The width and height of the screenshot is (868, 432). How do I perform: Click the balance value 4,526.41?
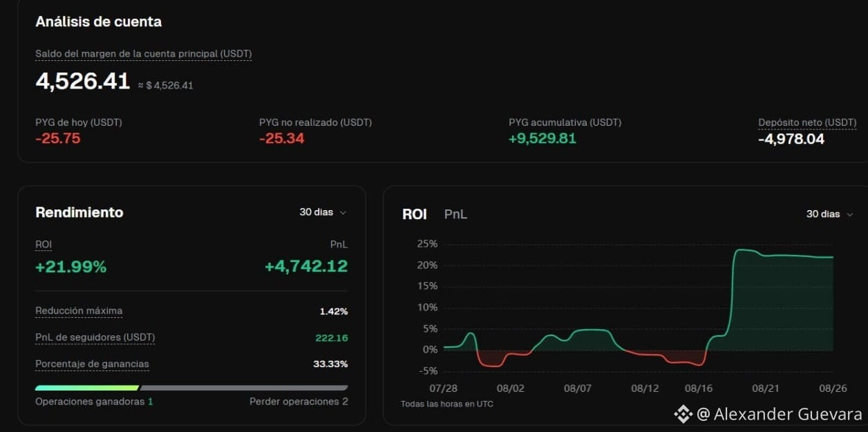click(83, 82)
